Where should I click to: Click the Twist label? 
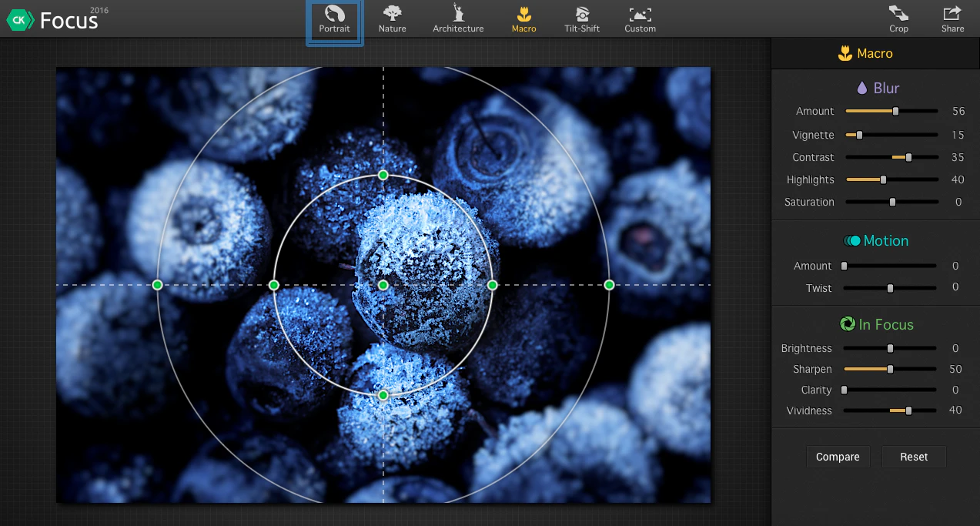[818, 288]
